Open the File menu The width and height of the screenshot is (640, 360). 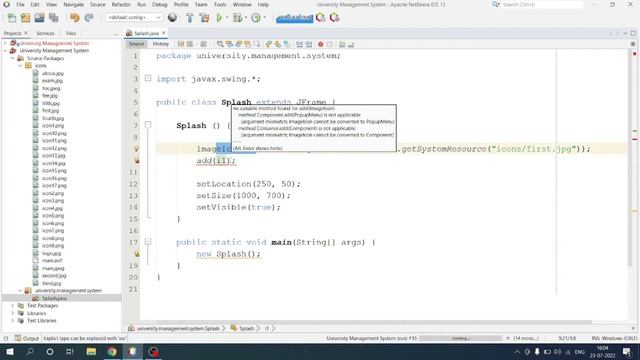click(x=20, y=4)
